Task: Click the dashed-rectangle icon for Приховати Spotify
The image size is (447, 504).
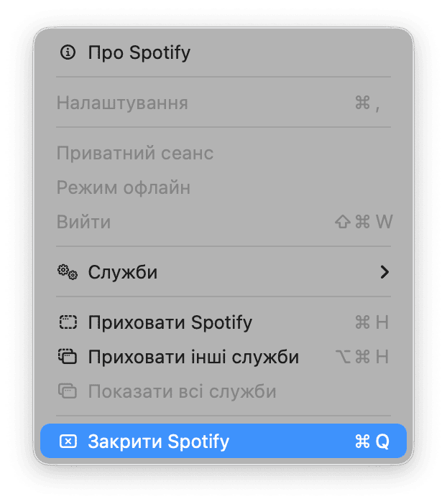Action: (68, 322)
